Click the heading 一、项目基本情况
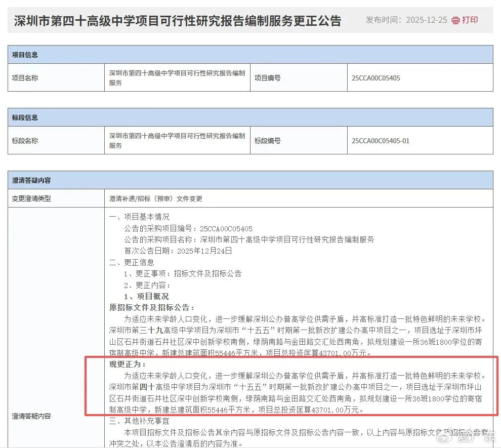 [x=139, y=217]
